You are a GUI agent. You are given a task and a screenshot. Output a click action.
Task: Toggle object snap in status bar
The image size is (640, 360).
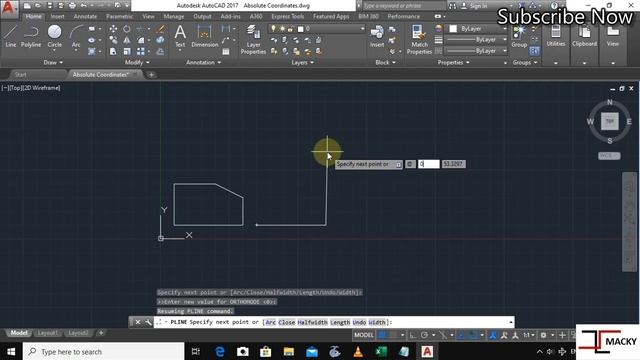coord(473,335)
